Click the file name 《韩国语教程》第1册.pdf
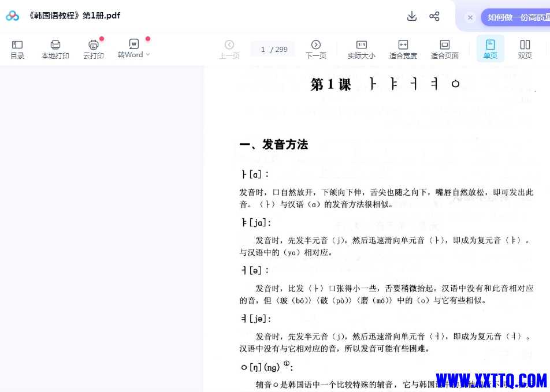550x392 pixels. [x=74, y=16]
